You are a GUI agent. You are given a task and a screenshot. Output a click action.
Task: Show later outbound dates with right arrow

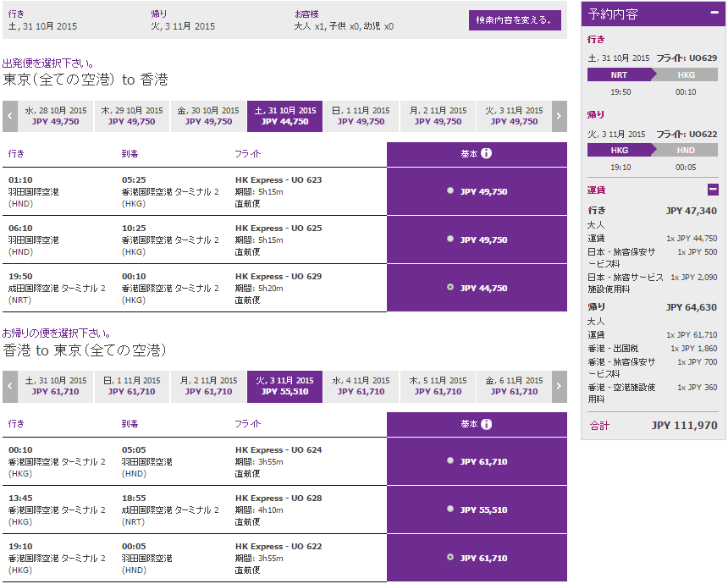pos(559,117)
